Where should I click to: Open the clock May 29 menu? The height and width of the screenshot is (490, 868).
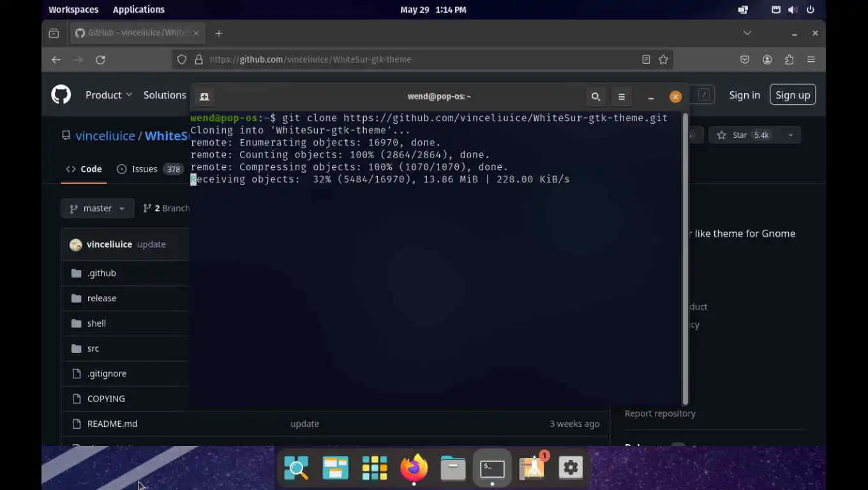pyautogui.click(x=433, y=10)
